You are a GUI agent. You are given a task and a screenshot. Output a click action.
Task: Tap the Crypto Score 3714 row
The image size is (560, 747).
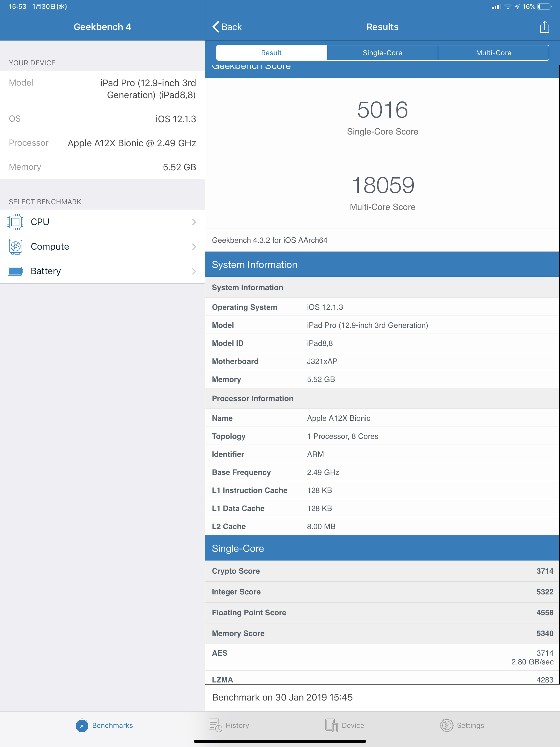[x=382, y=571]
